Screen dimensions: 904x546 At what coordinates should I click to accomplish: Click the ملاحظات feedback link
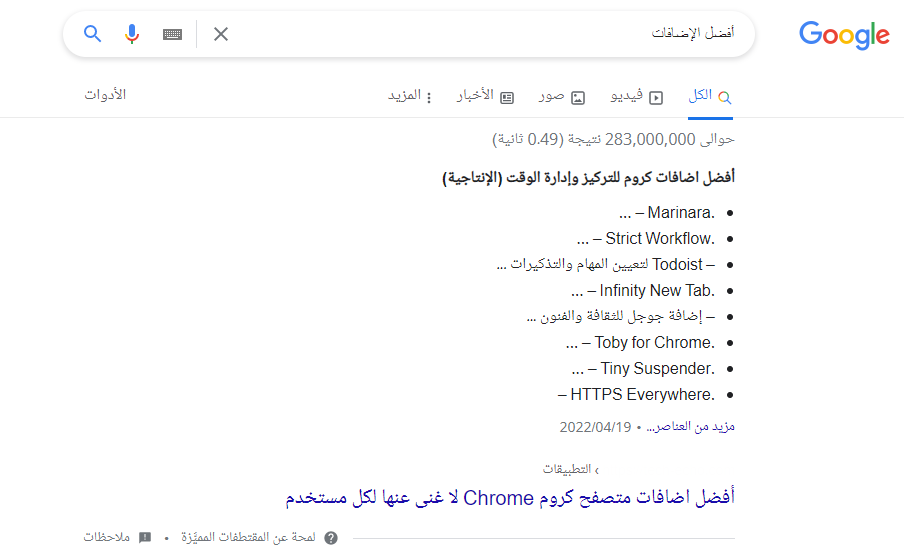point(107,537)
